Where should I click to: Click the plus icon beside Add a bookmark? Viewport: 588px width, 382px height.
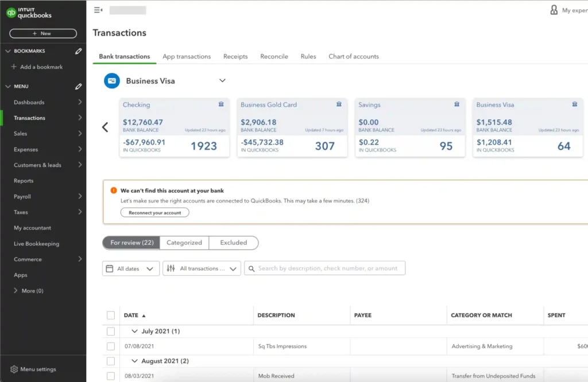point(14,67)
